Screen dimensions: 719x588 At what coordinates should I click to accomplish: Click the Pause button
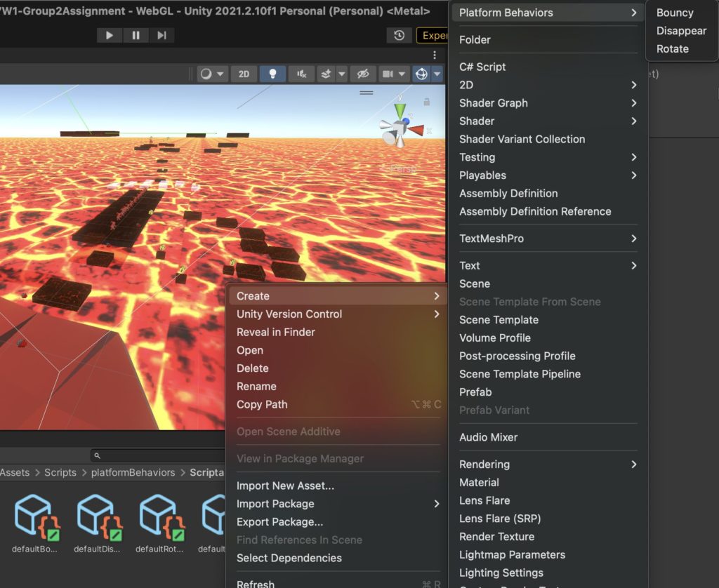(136, 35)
